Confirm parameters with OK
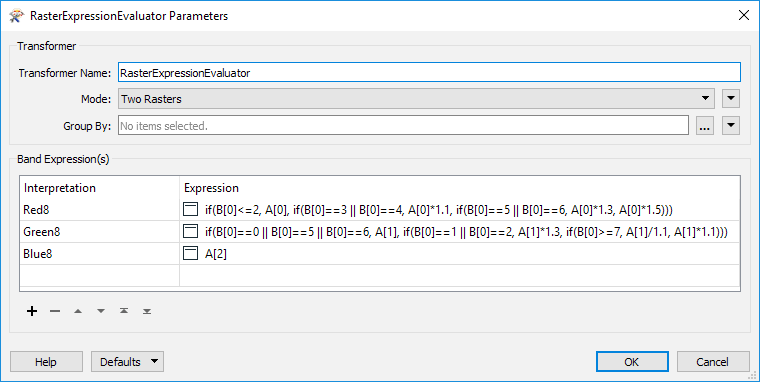 [x=632, y=362]
